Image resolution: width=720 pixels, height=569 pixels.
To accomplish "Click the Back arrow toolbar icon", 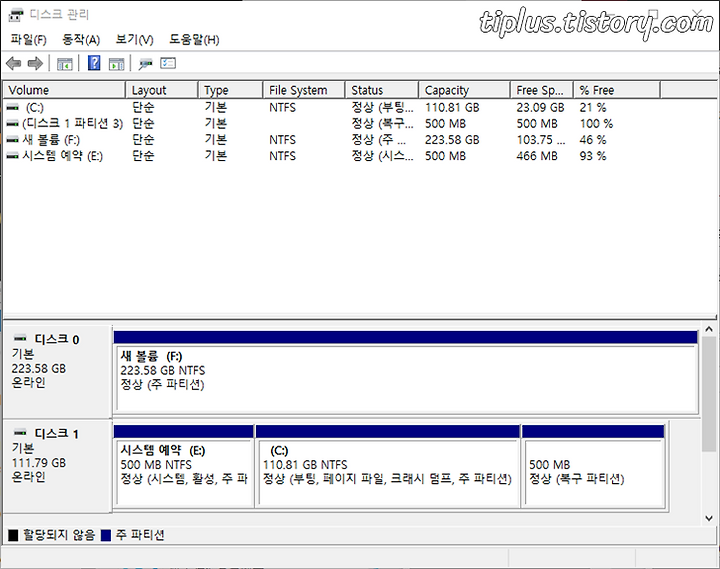I will (14, 63).
